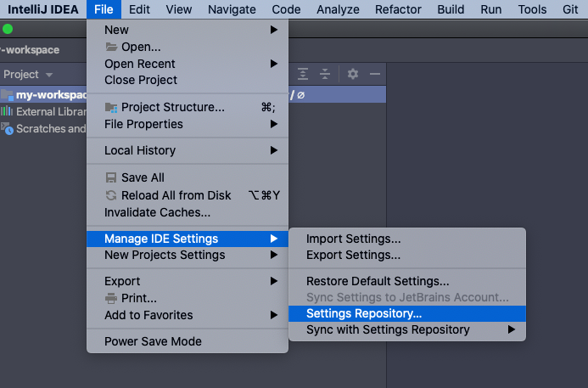
Task: Open the Analyze menu
Action: [x=338, y=9]
